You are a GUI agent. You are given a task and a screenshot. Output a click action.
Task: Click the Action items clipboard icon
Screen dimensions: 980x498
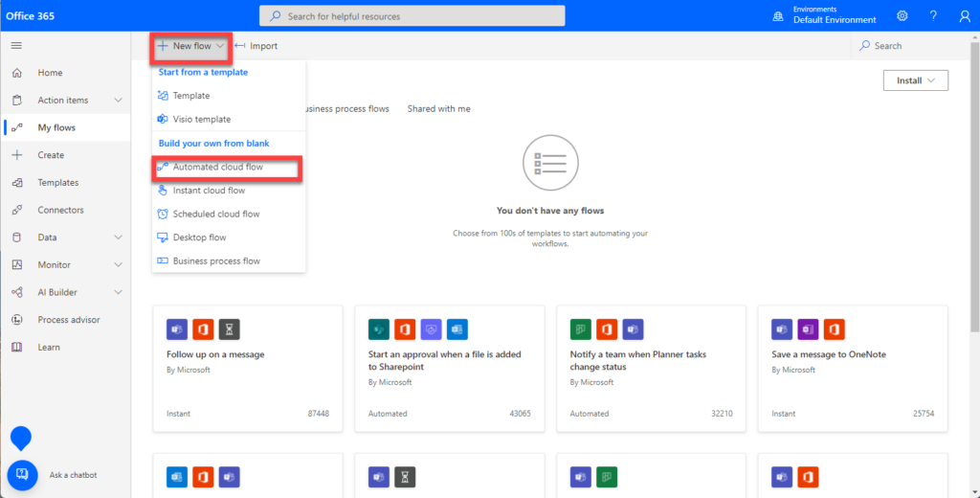pyautogui.click(x=17, y=101)
